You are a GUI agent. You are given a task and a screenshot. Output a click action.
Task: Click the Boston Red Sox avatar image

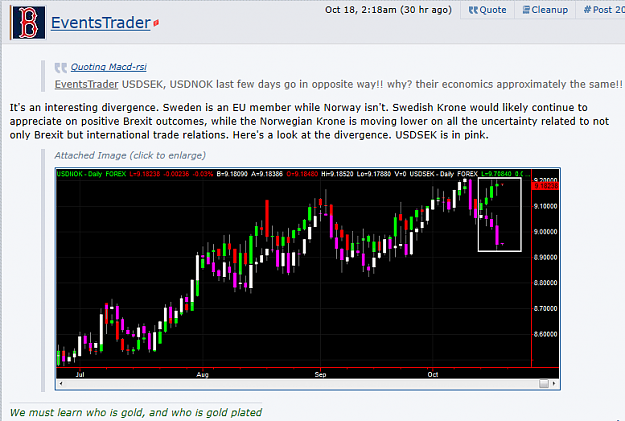click(x=28, y=23)
